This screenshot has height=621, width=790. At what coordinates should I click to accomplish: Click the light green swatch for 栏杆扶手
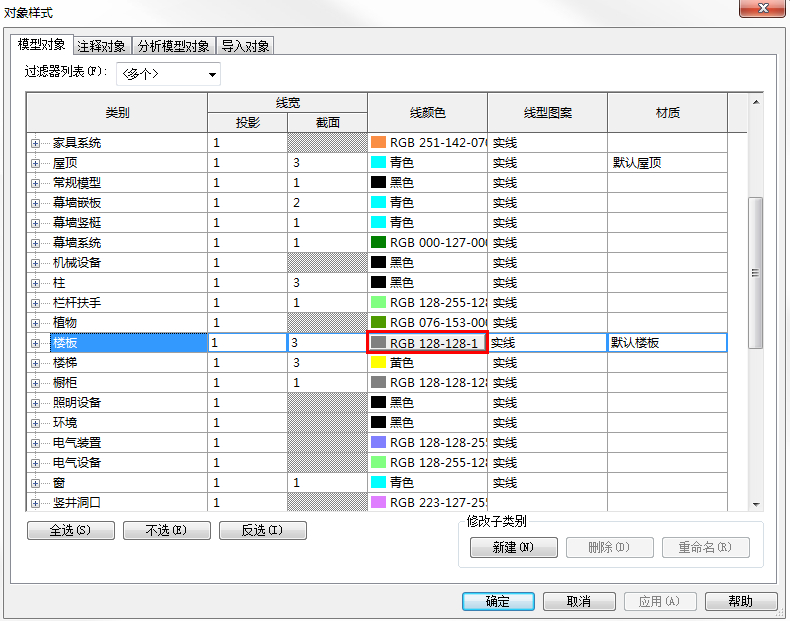(x=378, y=302)
